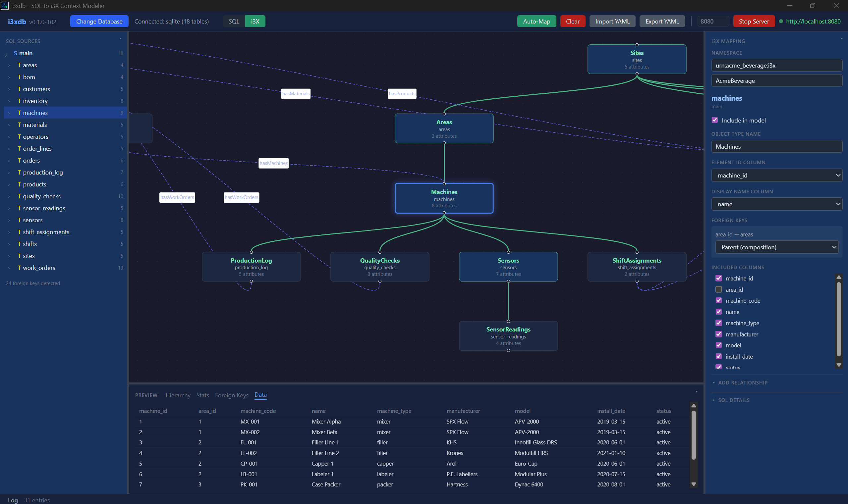Switch the view toggle to SQL
This screenshot has width=848, height=504.
[x=234, y=21]
